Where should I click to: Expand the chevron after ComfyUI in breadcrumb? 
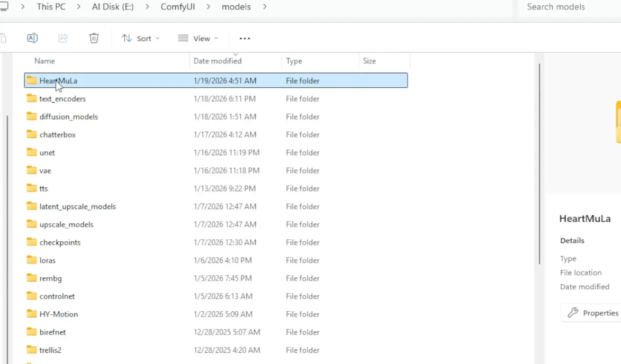pos(208,7)
